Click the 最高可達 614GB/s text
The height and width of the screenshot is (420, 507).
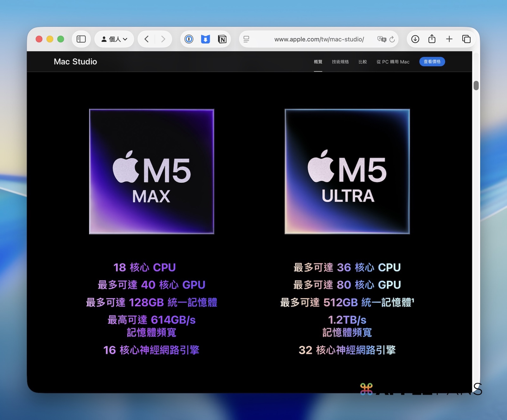[151, 320]
